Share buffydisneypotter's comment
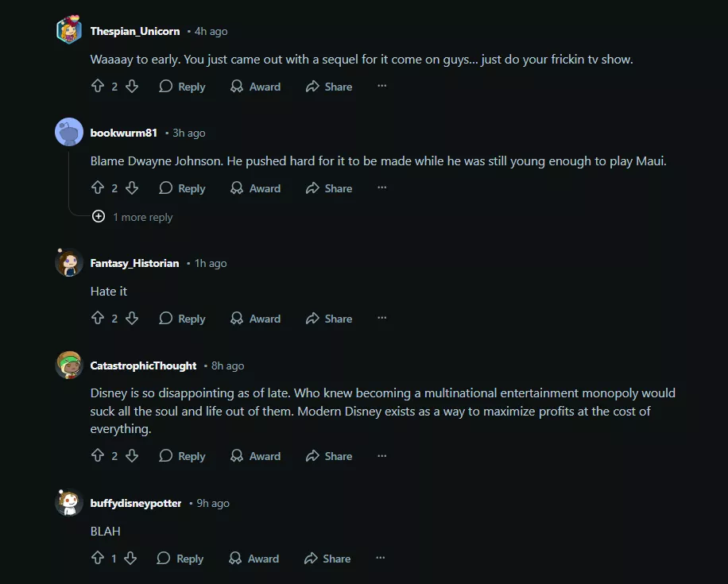Screen dimensions: 728x584 (x=327, y=559)
